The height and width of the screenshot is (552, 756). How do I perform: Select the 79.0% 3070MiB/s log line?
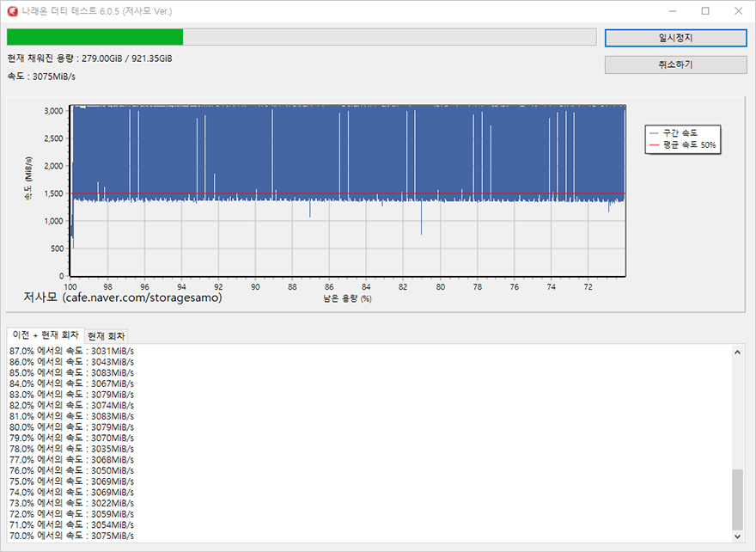pyautogui.click(x=71, y=438)
